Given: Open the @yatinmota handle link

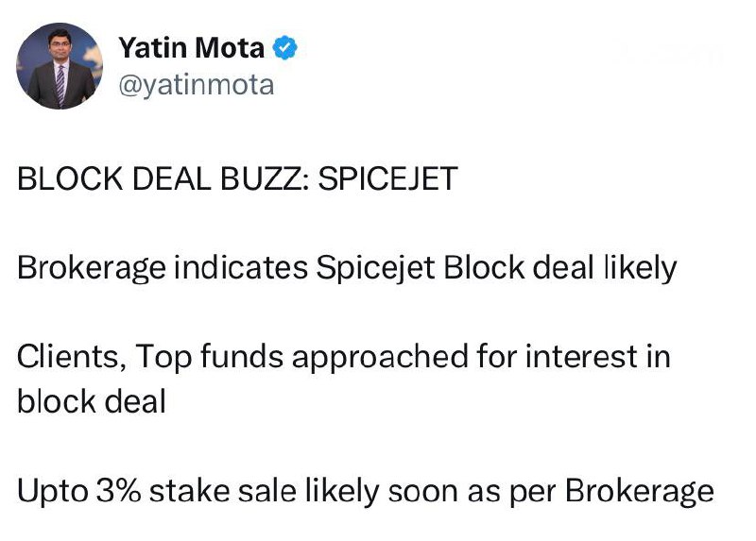Looking at the screenshot, I should (197, 85).
